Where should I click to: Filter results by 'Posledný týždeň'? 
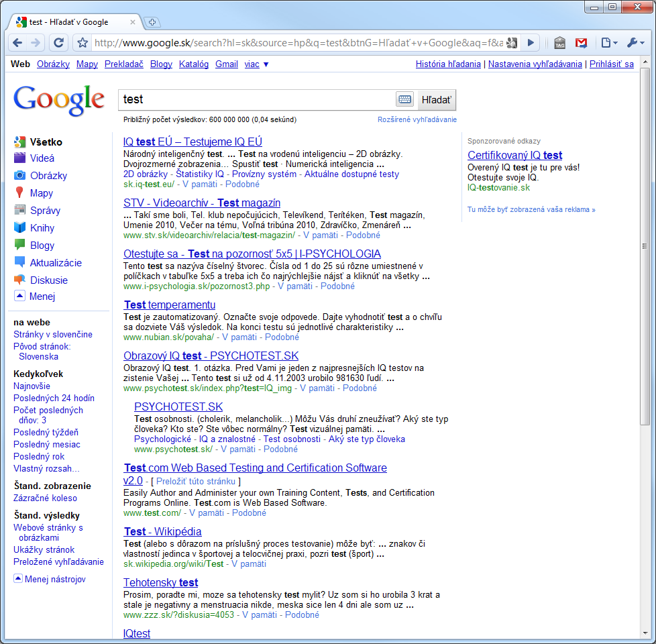46,432
